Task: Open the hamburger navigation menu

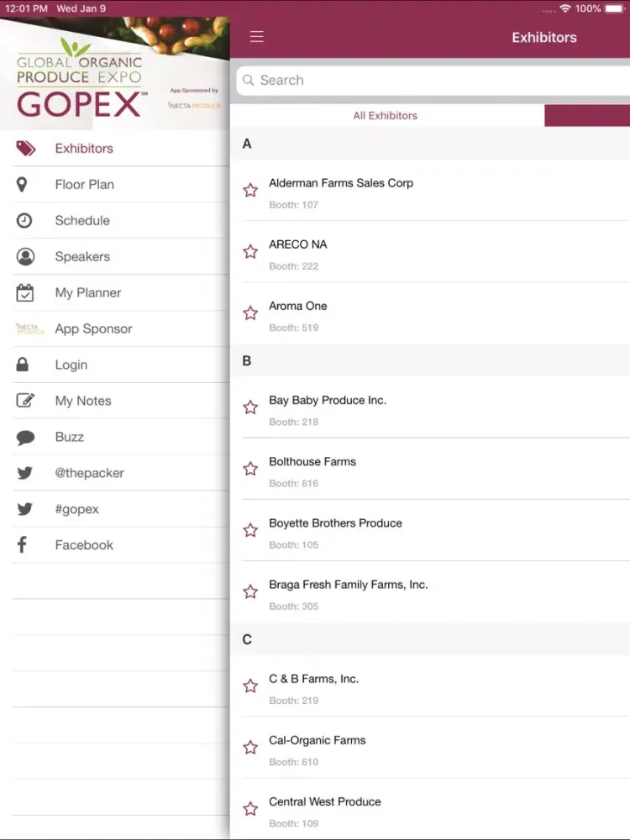Action: [256, 37]
